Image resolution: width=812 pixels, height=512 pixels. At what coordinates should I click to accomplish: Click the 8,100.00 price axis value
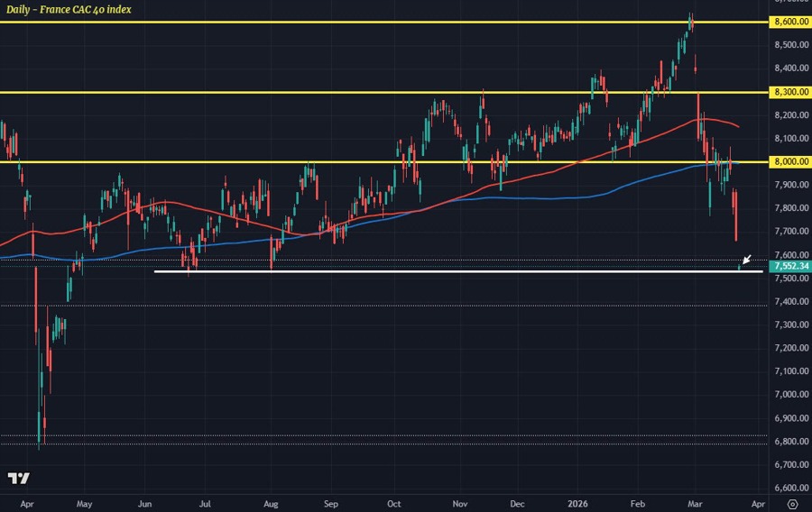791,139
